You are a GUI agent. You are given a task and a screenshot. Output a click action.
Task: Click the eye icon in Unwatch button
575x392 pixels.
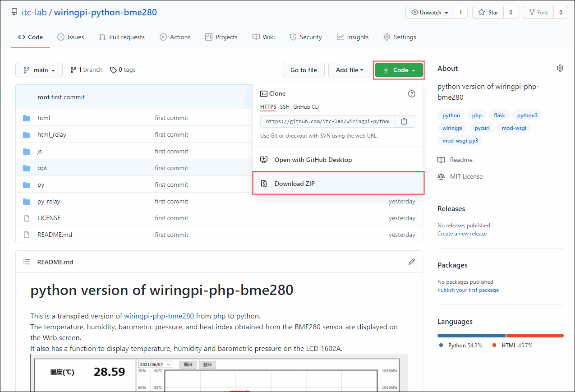414,13
